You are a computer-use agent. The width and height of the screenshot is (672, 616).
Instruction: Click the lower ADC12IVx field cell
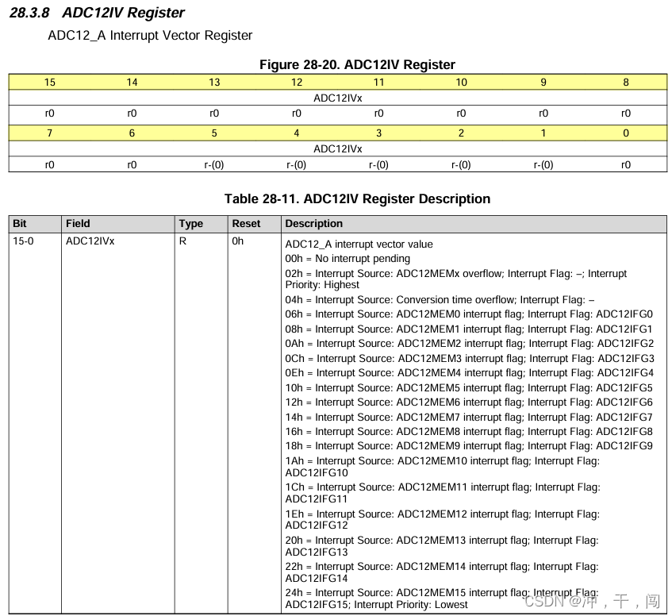pyautogui.click(x=337, y=148)
